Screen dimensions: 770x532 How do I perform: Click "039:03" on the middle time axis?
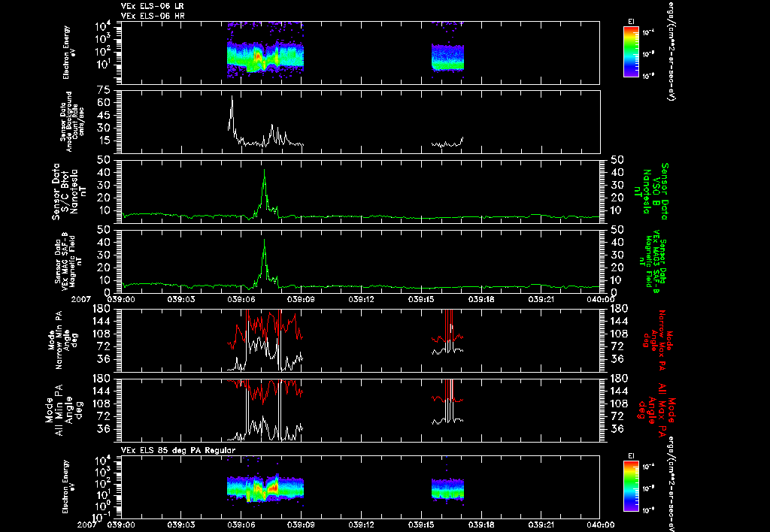(x=181, y=299)
